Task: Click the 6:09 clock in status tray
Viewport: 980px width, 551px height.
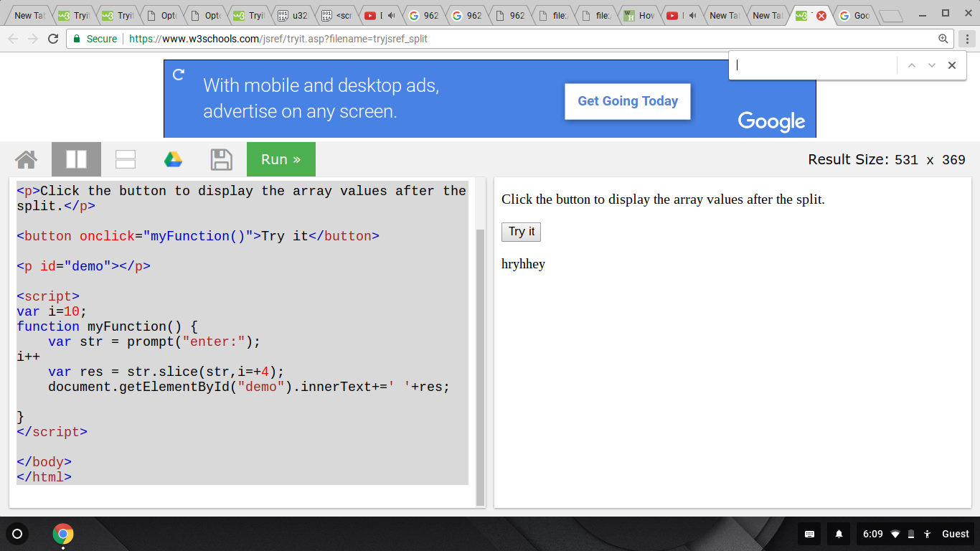Action: click(x=872, y=534)
